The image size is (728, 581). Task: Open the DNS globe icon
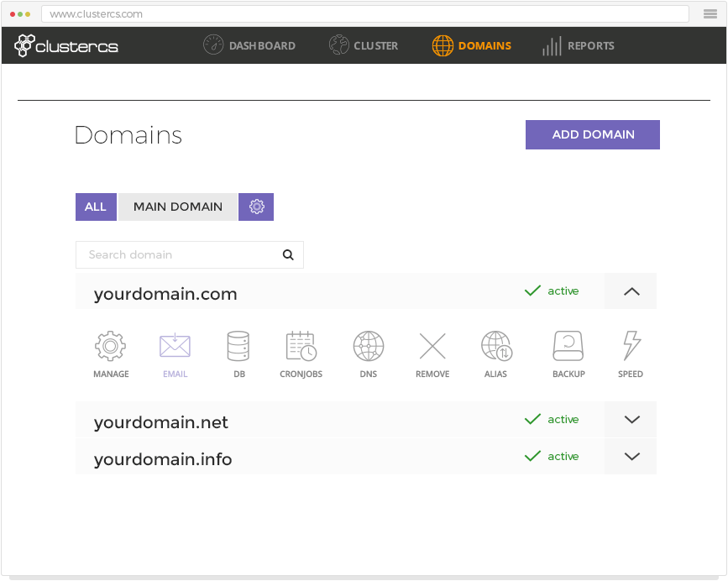point(368,346)
